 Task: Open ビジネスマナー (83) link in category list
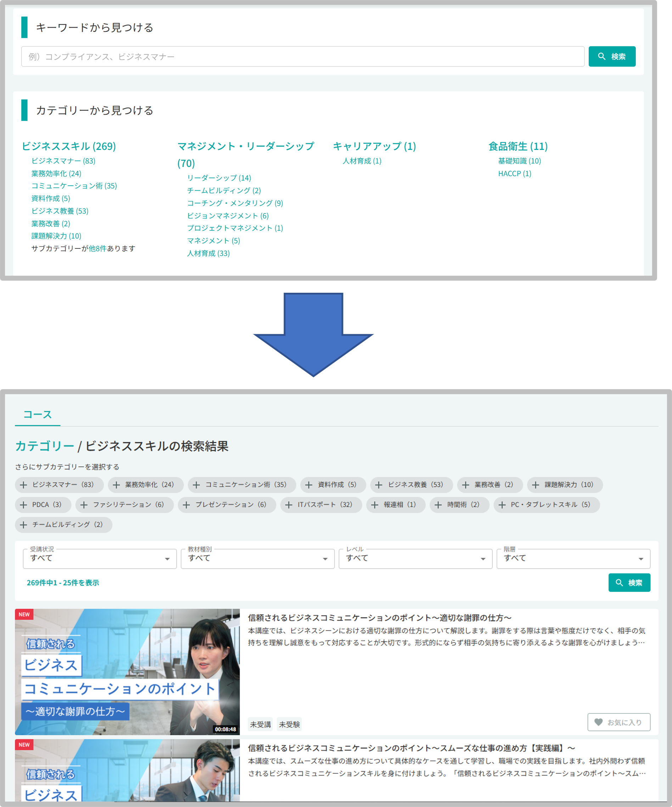coord(63,161)
